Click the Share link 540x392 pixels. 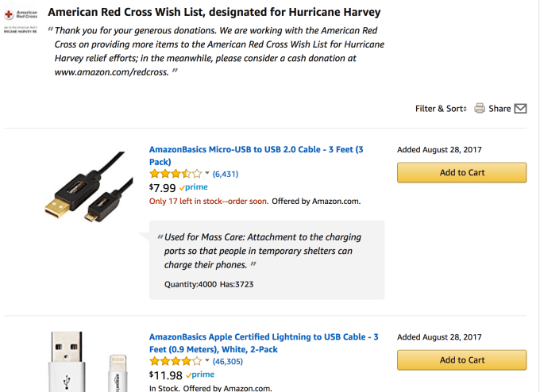pos(499,109)
